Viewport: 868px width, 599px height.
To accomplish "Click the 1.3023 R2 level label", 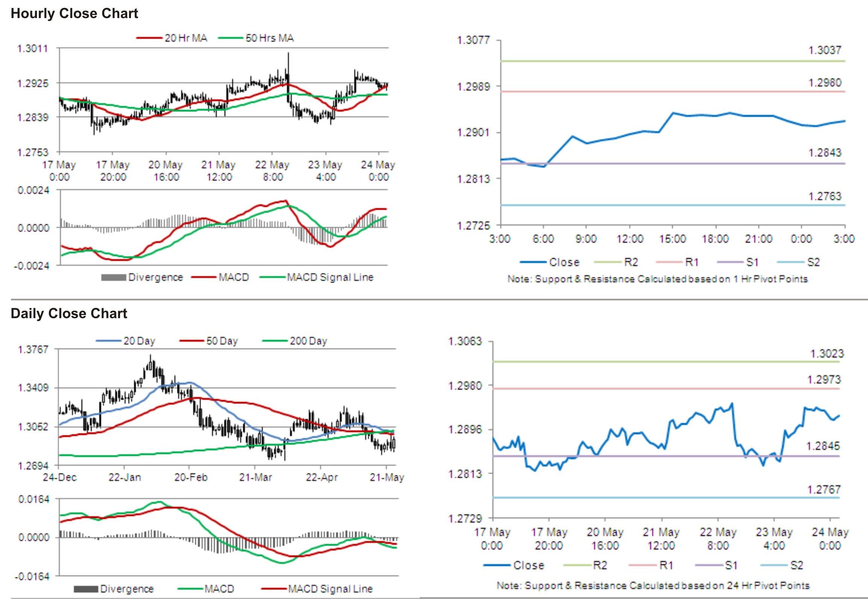I will point(827,354).
